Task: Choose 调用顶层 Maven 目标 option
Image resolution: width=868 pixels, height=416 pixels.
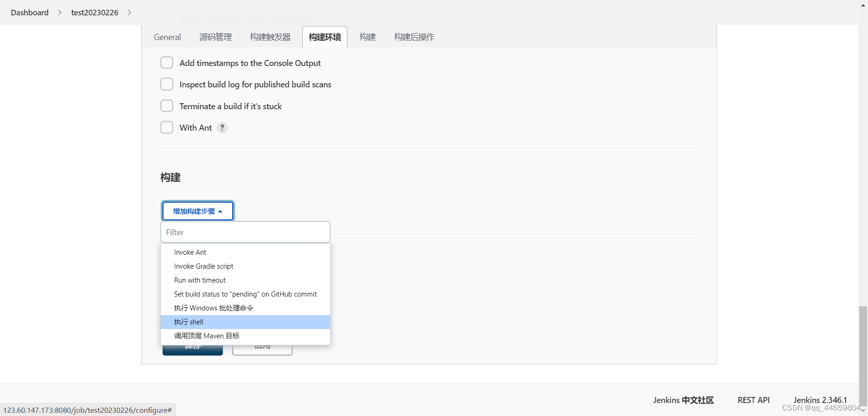Action: [245, 336]
